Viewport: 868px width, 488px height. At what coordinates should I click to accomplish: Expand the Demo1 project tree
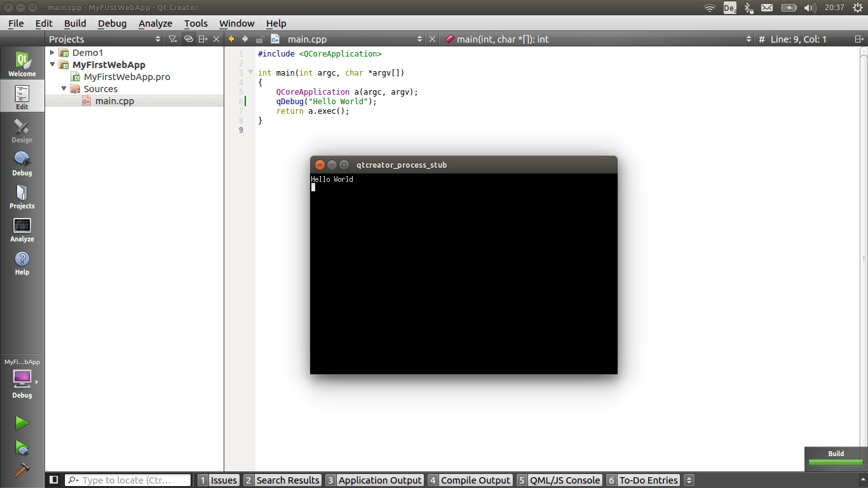click(x=52, y=52)
